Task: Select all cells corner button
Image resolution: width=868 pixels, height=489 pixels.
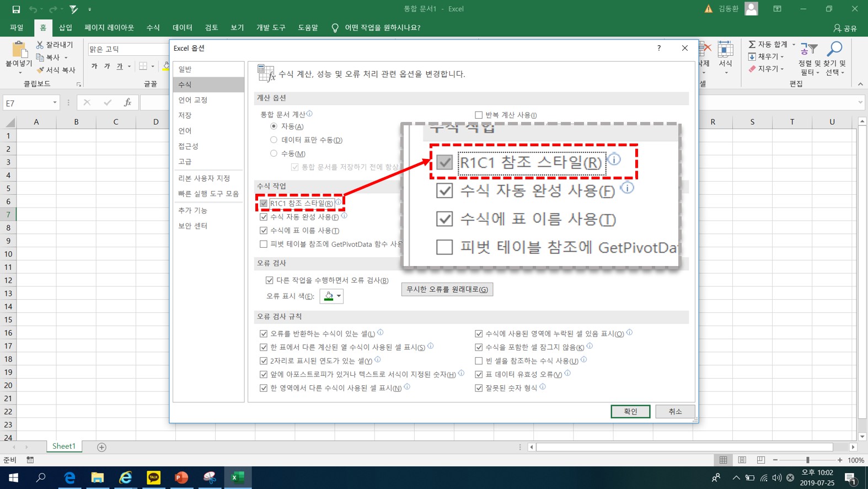Action: (x=9, y=122)
